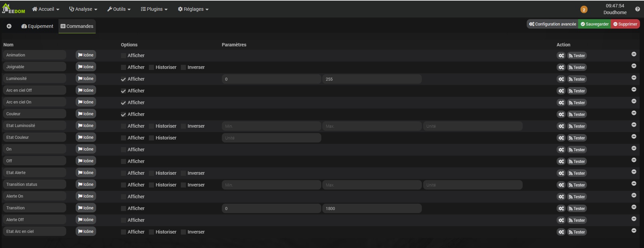Remove the Animation command with minus icon
This screenshot has height=248, width=644.
click(x=634, y=54)
